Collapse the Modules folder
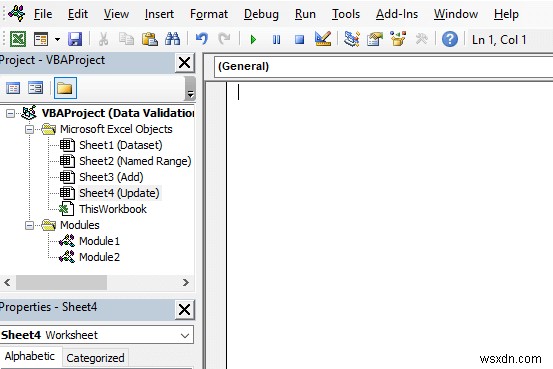 point(30,225)
